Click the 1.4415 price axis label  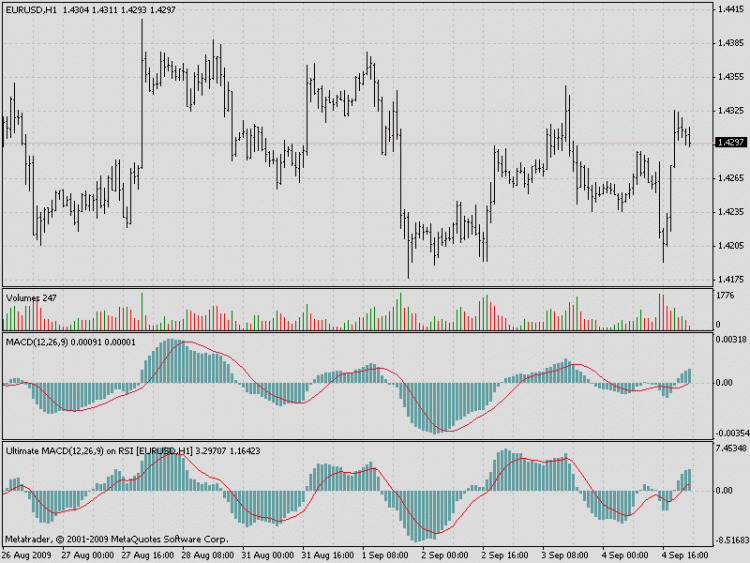coord(728,9)
